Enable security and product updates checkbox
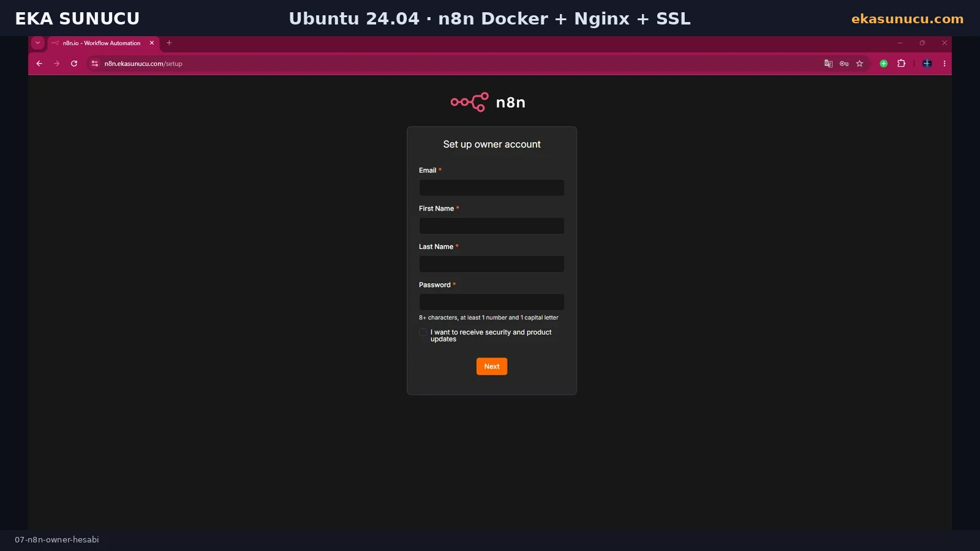 pyautogui.click(x=423, y=332)
